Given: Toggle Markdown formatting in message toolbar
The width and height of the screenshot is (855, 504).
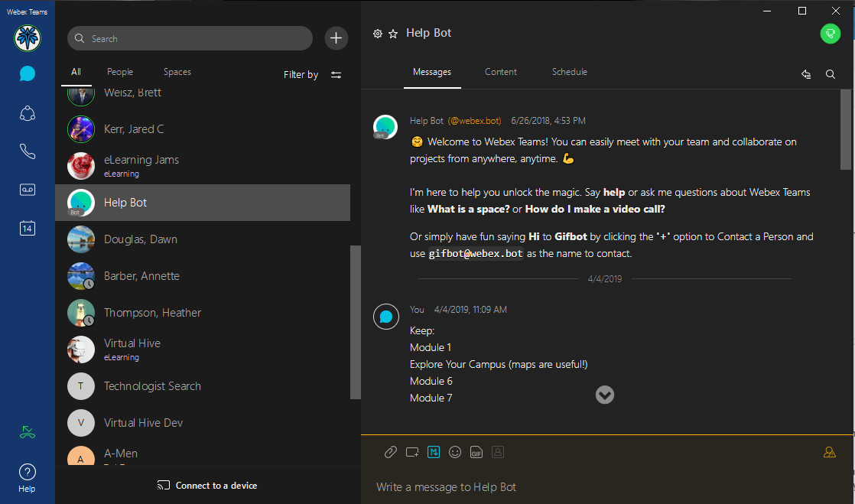Looking at the screenshot, I should click(434, 452).
